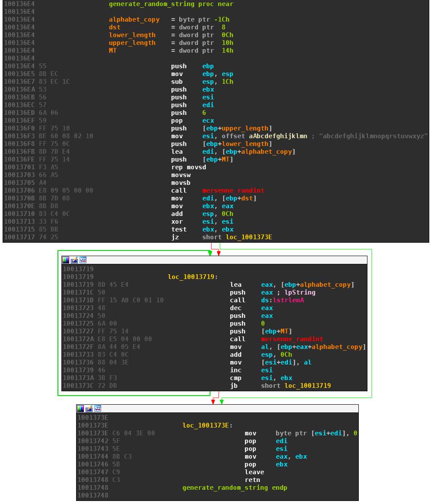431x504 pixels.
Task: Select the 'alphabet_copy = byte ptr -1Ch' variable name
Action: coord(134,19)
